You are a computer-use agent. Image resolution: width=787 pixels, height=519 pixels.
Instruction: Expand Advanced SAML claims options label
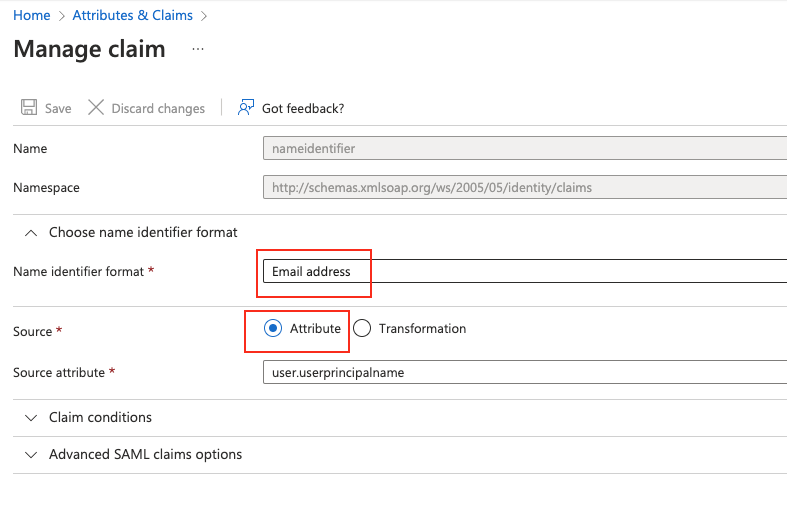(x=145, y=454)
